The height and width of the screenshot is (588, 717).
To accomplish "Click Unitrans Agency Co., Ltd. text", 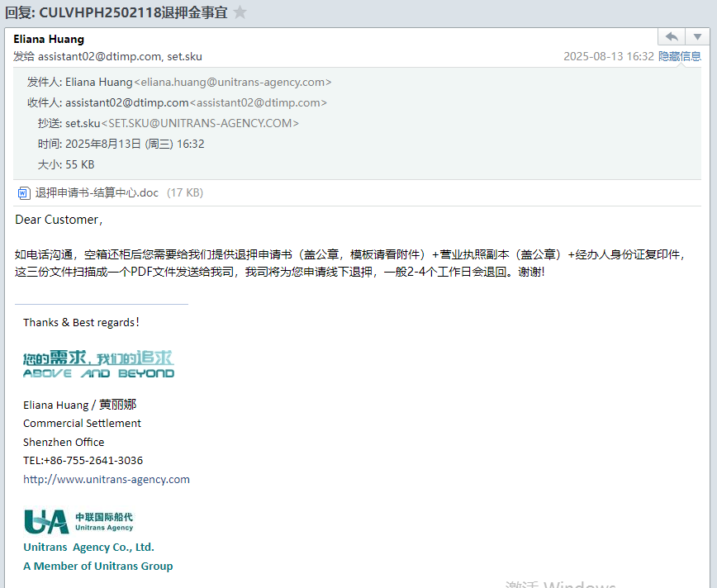I will click(88, 548).
